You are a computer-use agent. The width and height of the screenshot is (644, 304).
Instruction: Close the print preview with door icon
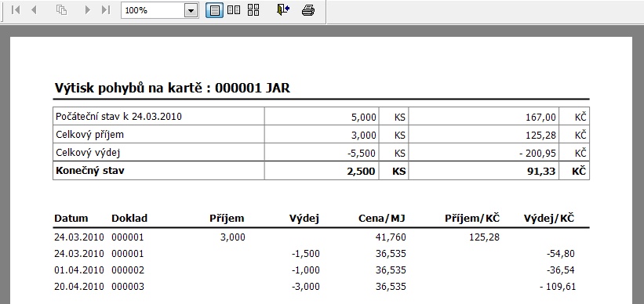coord(283,10)
